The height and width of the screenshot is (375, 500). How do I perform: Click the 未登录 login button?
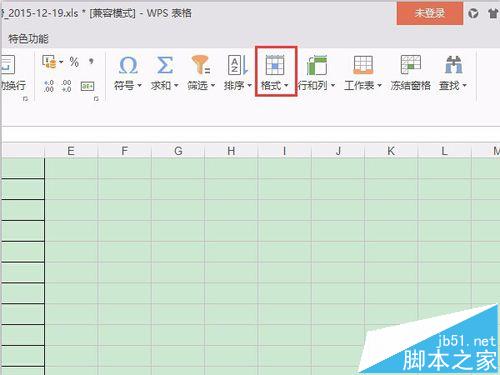430,13
